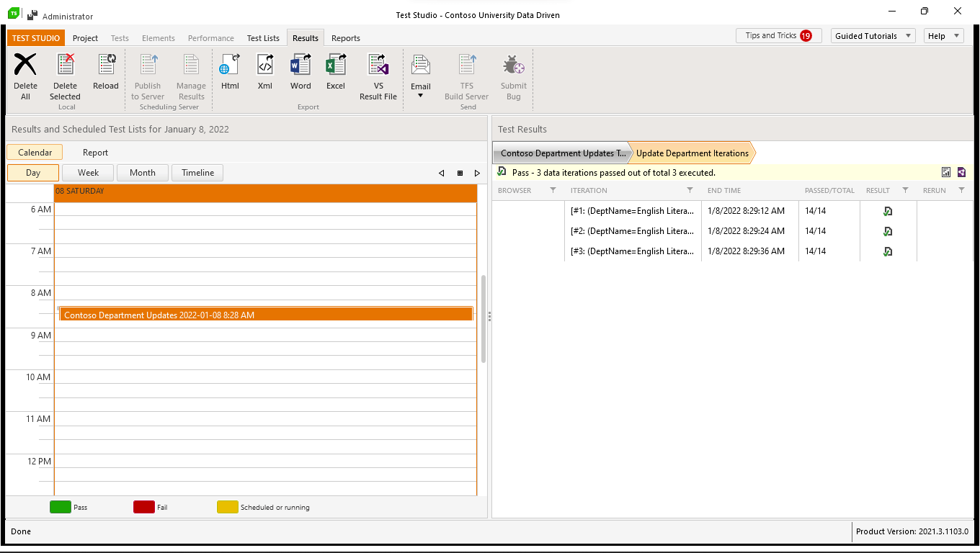Click the pass result icon for iteration #3
Viewport: 980px width, 553px height.
[888, 251]
